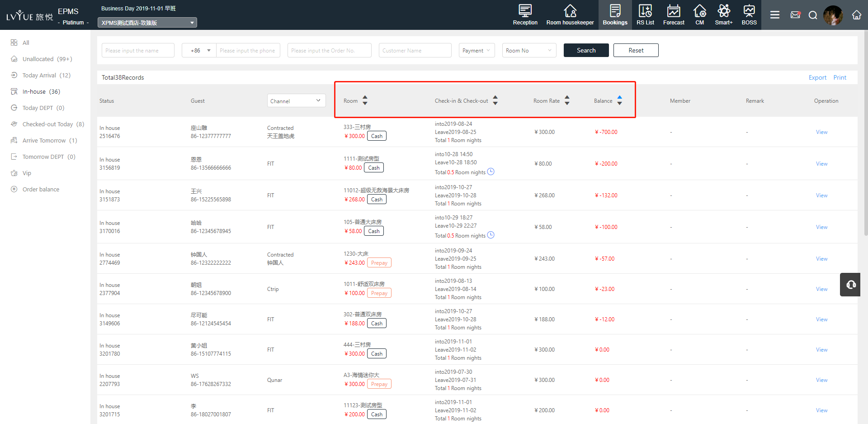This screenshot has height=424, width=868.
Task: Open the customer service headset widget
Action: (x=850, y=285)
